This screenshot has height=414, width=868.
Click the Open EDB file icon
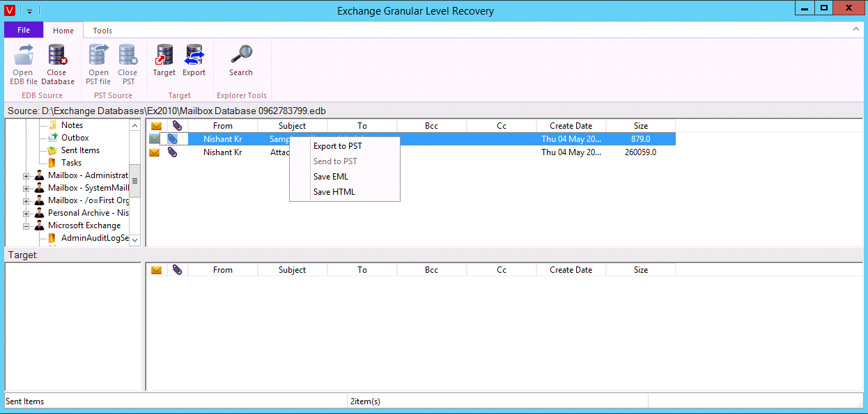click(x=23, y=55)
